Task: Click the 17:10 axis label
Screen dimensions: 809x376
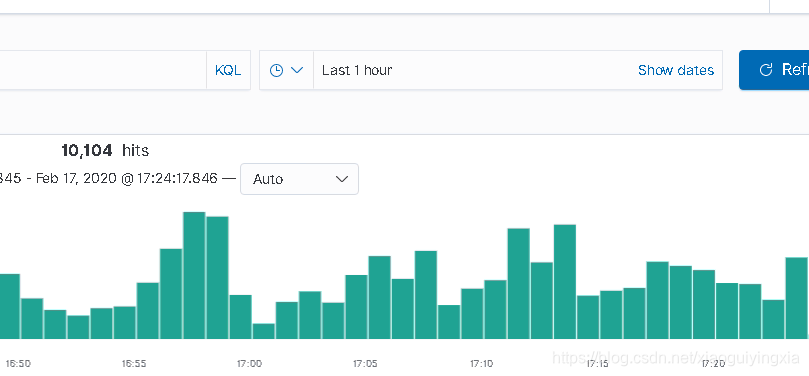Action: pos(481,364)
